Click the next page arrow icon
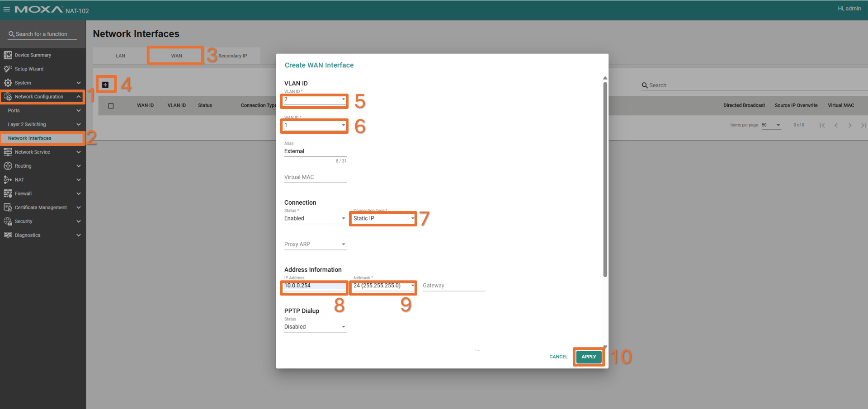Viewport: 868px width, 409px height. (850, 125)
